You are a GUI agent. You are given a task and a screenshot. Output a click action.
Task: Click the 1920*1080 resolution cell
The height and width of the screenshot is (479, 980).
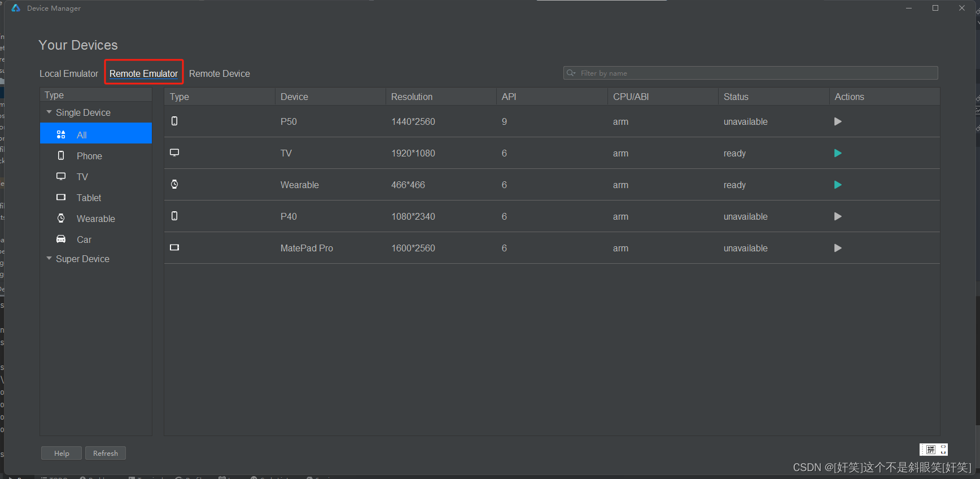point(413,153)
